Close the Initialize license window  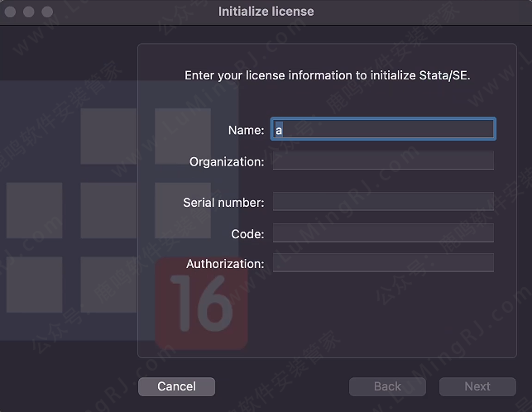tap(11, 12)
